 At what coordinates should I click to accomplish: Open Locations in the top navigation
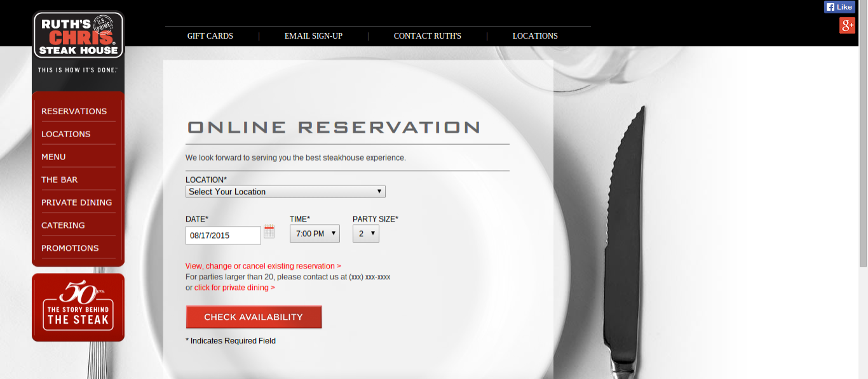coord(535,36)
